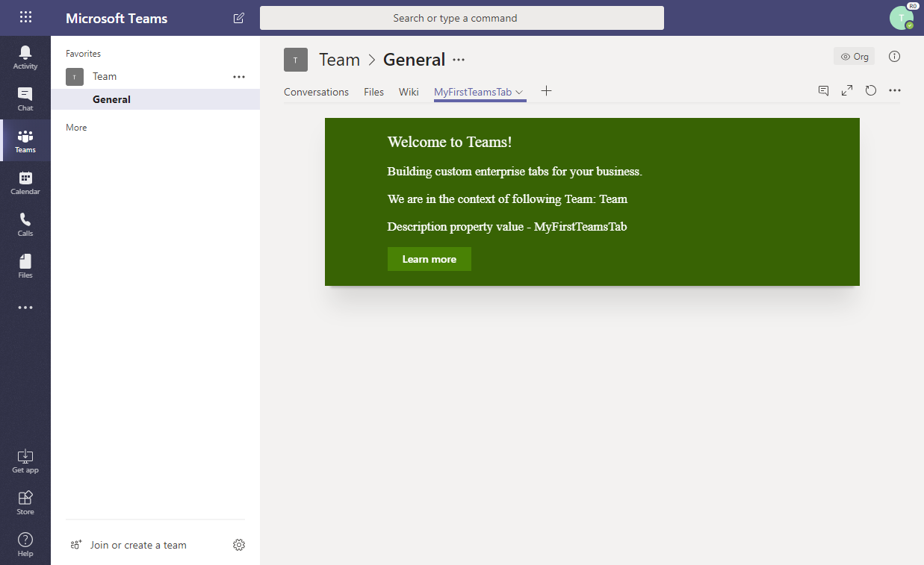Expand the More teams section

tap(76, 128)
